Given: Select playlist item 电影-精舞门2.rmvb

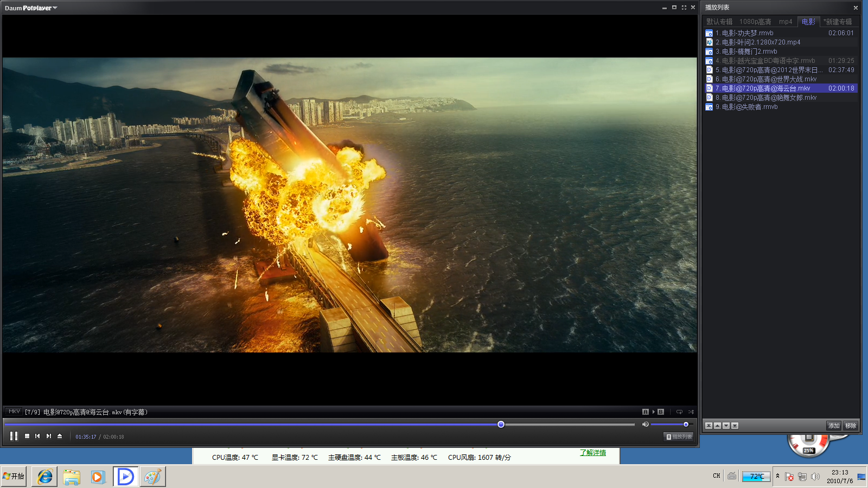Looking at the screenshot, I should 781,52.
